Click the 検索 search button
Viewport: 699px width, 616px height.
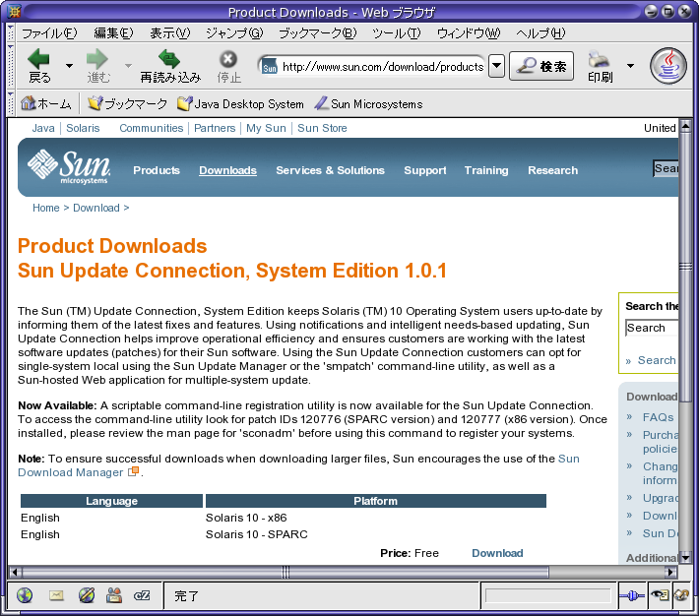(541, 66)
